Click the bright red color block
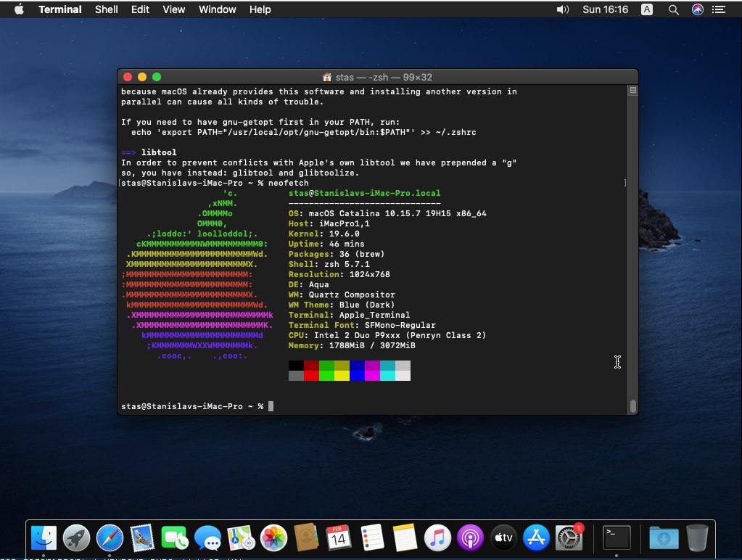Image resolution: width=742 pixels, height=560 pixels. click(311, 376)
